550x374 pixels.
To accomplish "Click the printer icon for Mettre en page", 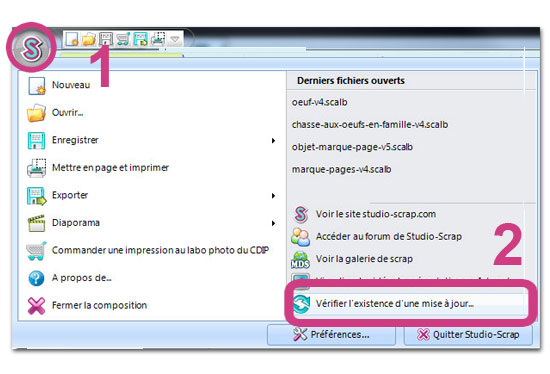I will click(36, 168).
